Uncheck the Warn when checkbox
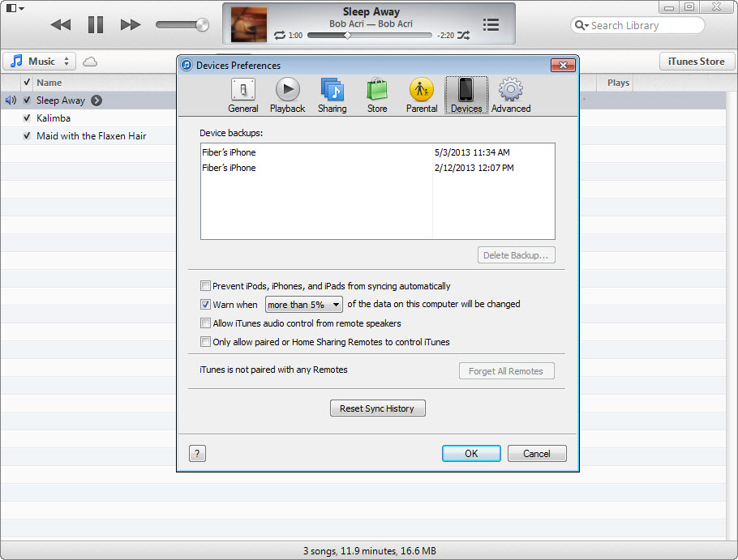The width and height of the screenshot is (738, 560). [205, 304]
